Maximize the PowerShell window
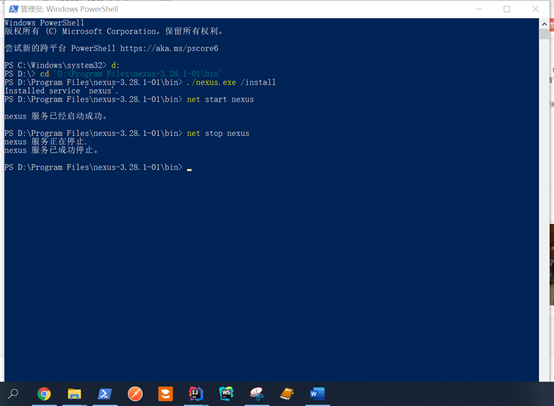 click(507, 9)
